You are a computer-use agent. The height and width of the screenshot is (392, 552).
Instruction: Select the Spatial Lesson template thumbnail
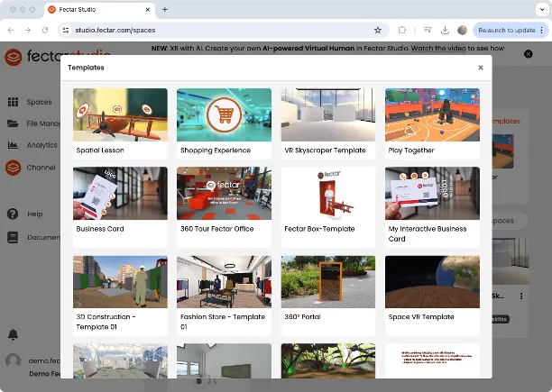[120, 115]
